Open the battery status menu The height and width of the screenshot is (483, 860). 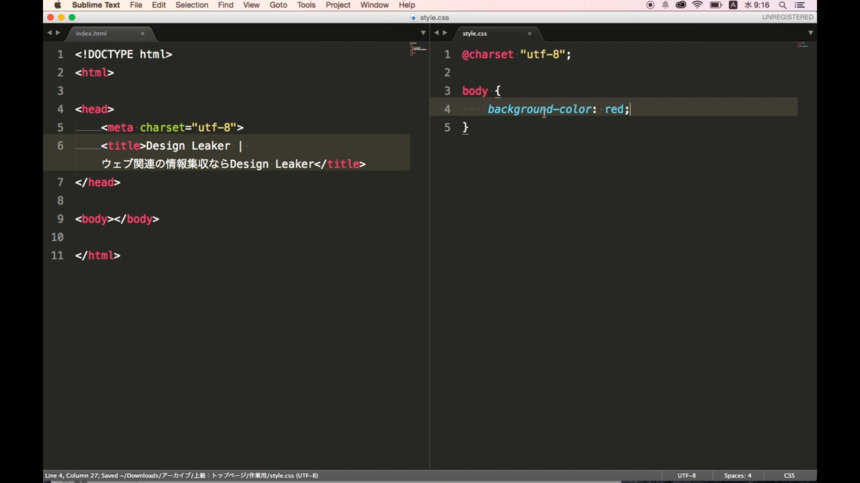click(x=716, y=5)
